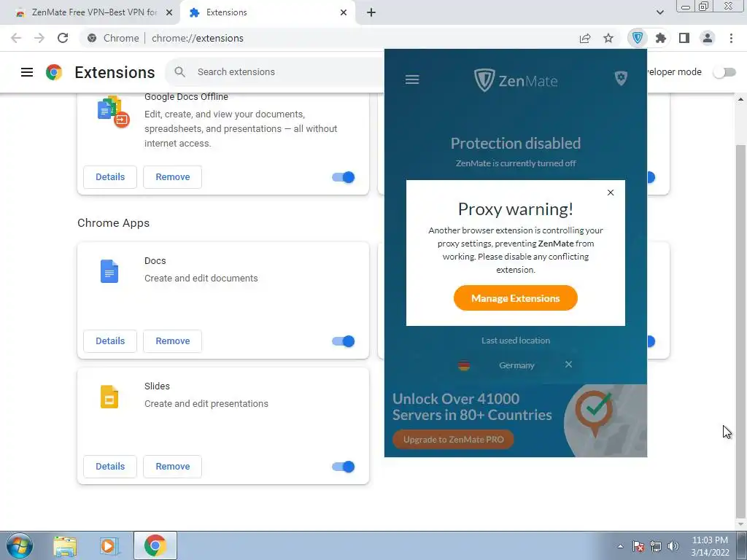The width and height of the screenshot is (747, 560).
Task: Open ZenMate shield settings icon
Action: pyautogui.click(x=621, y=78)
